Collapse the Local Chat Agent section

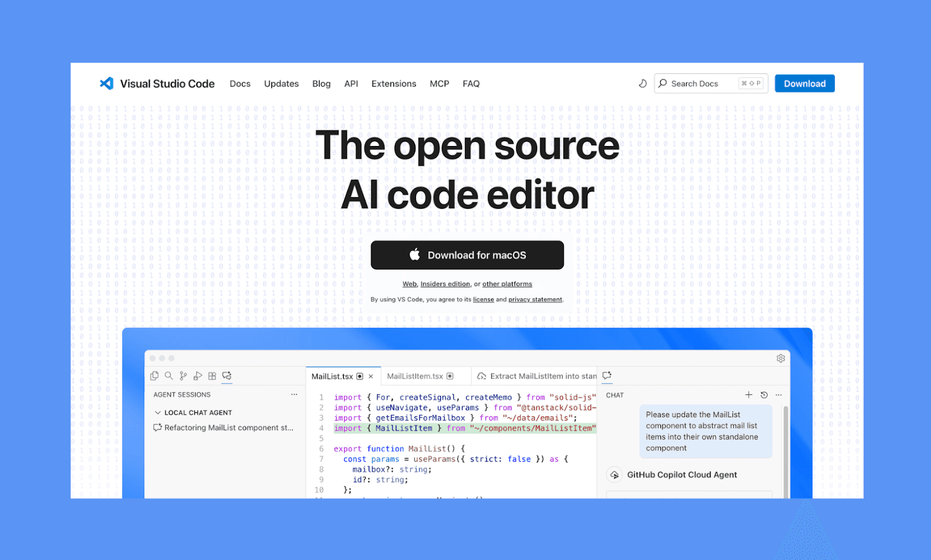[x=158, y=412]
